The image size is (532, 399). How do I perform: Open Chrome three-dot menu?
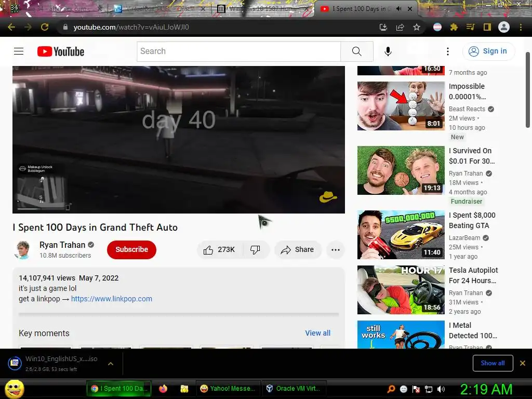pyautogui.click(x=521, y=27)
